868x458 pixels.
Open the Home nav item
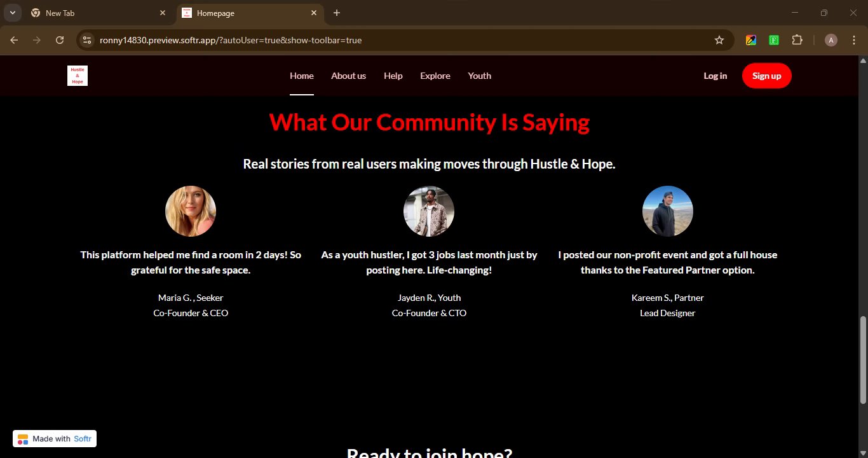[302, 76]
